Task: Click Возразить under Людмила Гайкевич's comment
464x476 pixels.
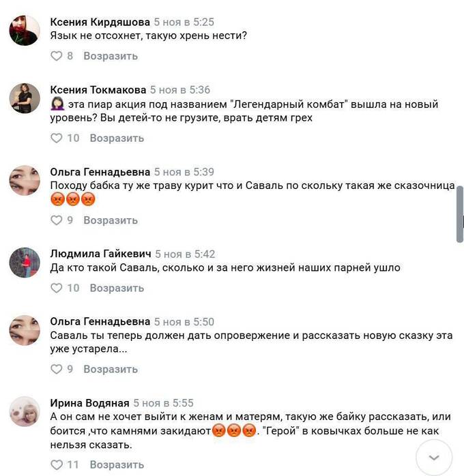Action: tap(117, 288)
